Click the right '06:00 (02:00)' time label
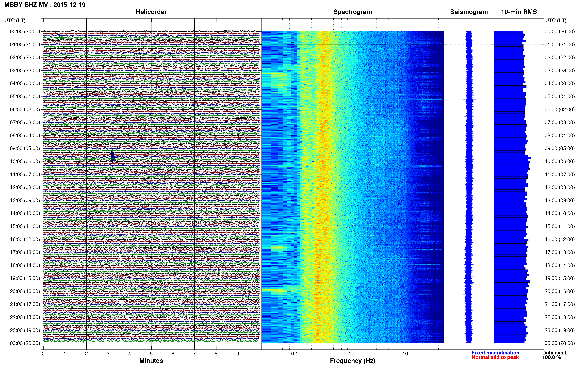The height and width of the screenshot is (368, 588). point(560,110)
